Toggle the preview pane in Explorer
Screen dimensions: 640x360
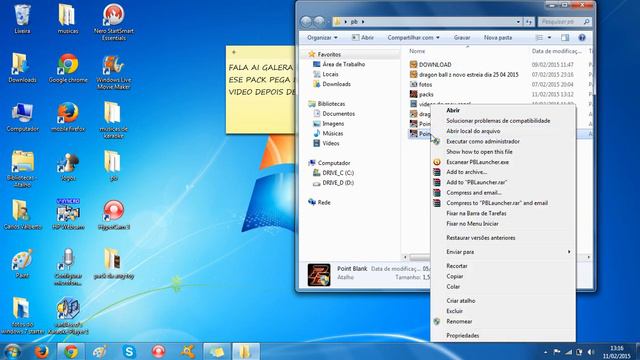pyautogui.click(x=565, y=38)
